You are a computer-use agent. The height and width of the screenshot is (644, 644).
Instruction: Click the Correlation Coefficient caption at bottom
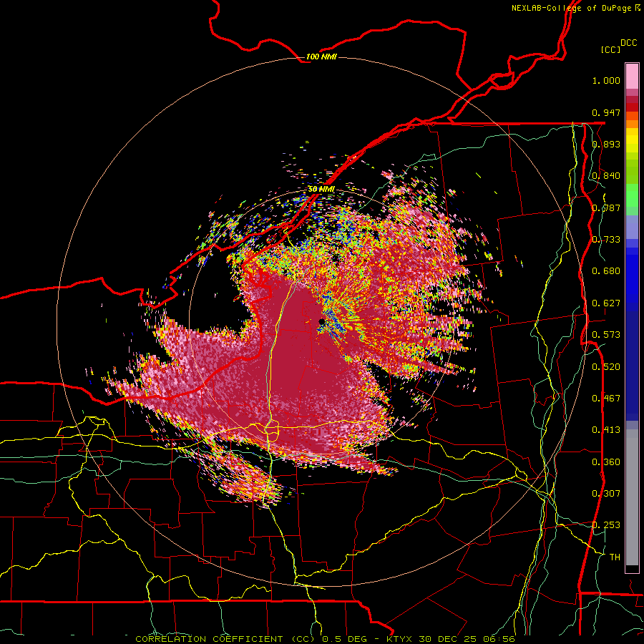(x=325, y=639)
